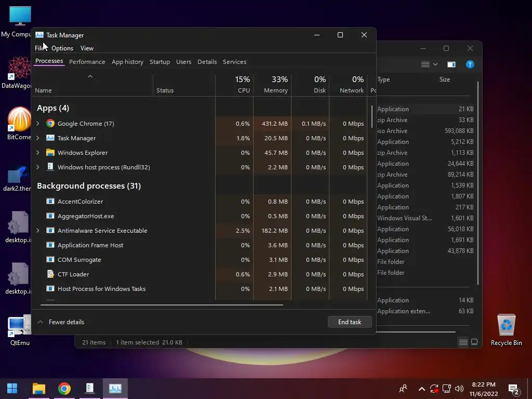This screenshot has width=532, height=399.
Task: Click the Windows Explorer folder icon in process list
Action: tap(50, 153)
